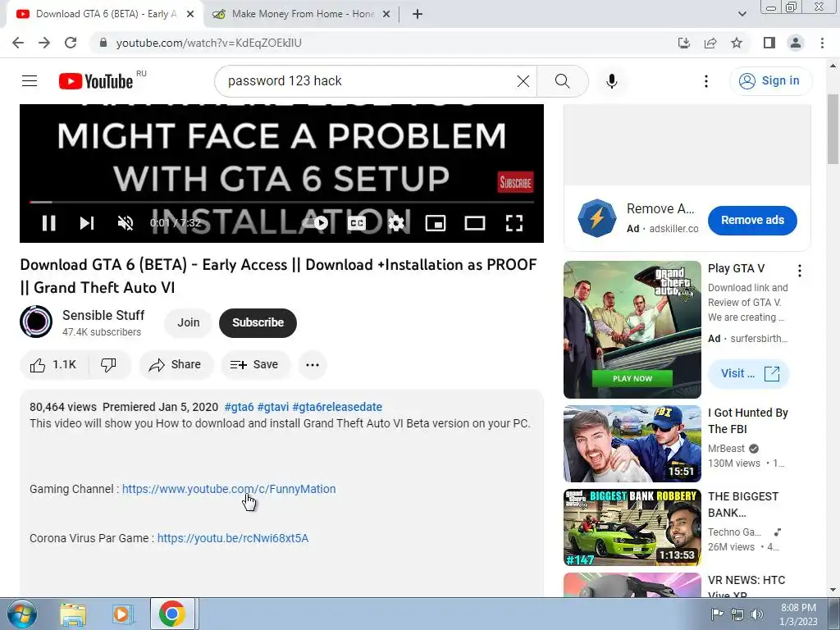840x630 pixels.
Task: Open the YouTube settings three-dot menu
Action: pos(706,81)
